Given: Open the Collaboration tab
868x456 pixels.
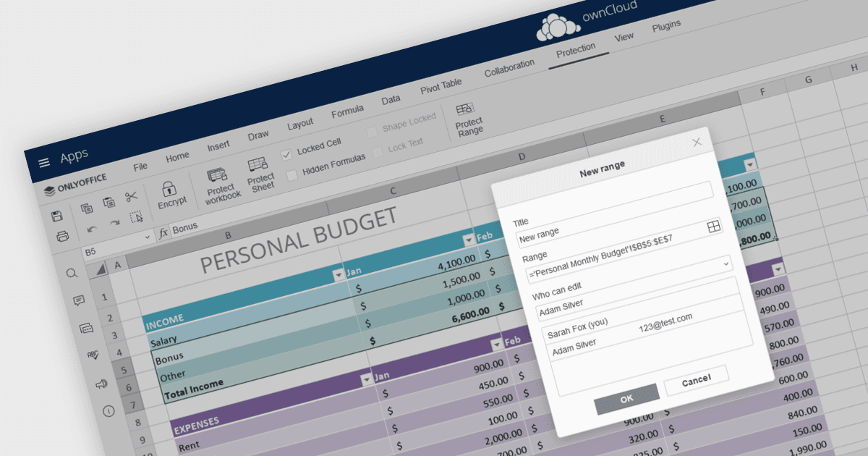Looking at the screenshot, I should (x=510, y=67).
